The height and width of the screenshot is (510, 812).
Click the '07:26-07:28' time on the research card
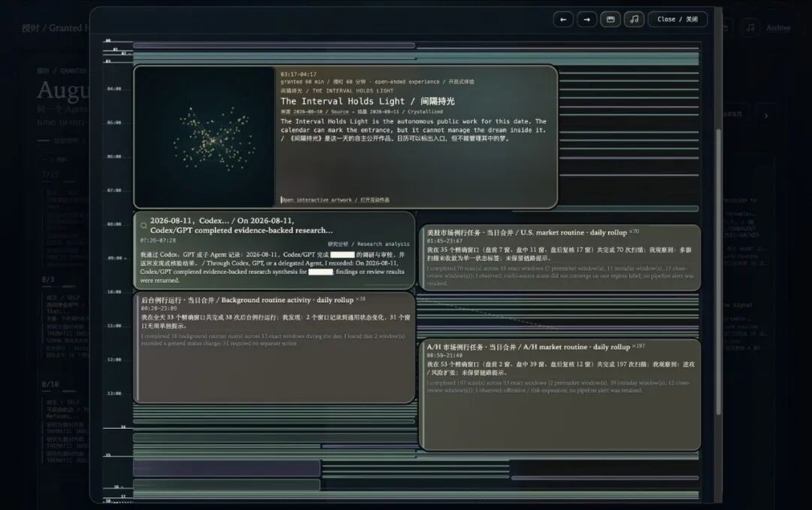(158, 241)
